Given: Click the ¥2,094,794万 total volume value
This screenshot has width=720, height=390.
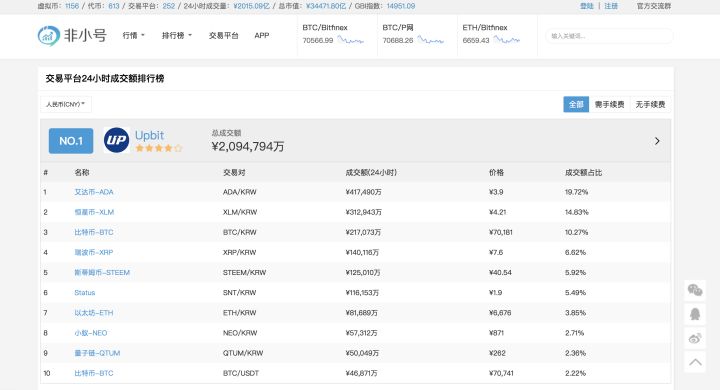Looking at the screenshot, I should pos(248,147).
